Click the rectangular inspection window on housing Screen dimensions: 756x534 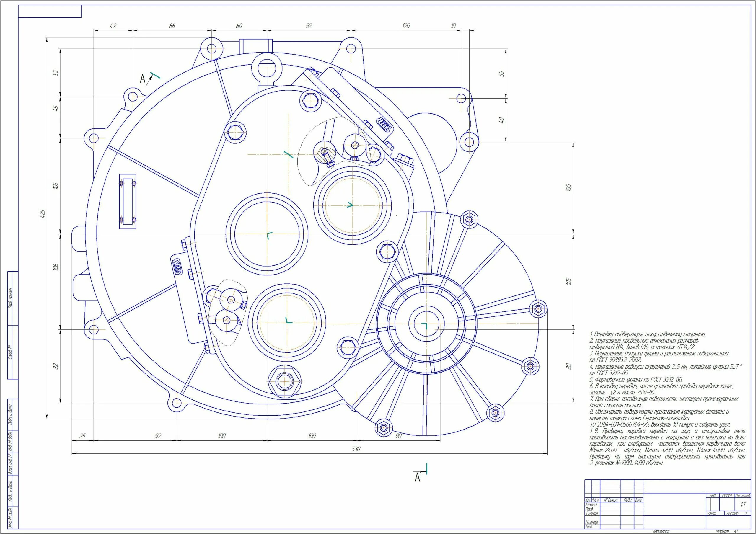pyautogui.click(x=127, y=202)
